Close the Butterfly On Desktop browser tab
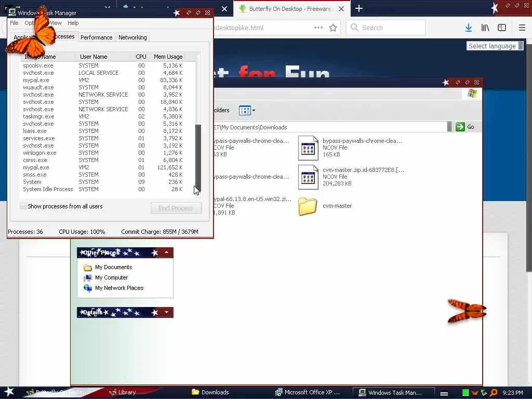The image size is (532, 399). click(341, 9)
